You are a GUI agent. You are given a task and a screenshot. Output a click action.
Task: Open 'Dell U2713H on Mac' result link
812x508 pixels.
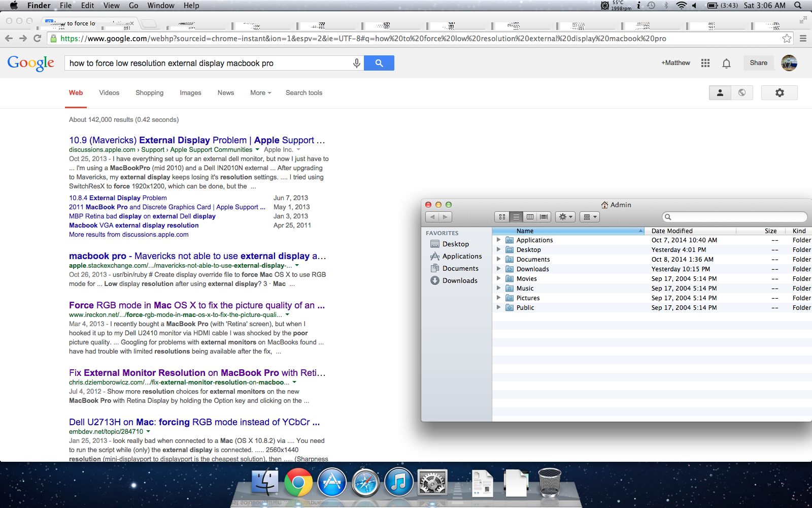pyautogui.click(x=194, y=422)
